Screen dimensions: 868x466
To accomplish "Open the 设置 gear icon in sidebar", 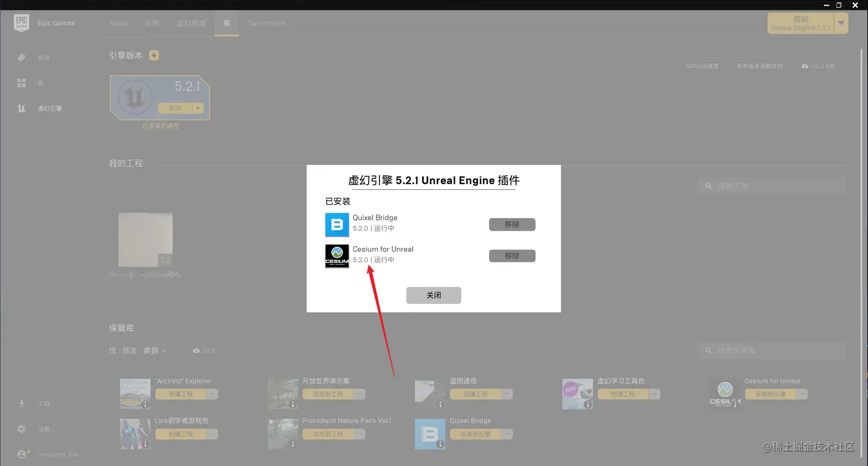I will [21, 429].
